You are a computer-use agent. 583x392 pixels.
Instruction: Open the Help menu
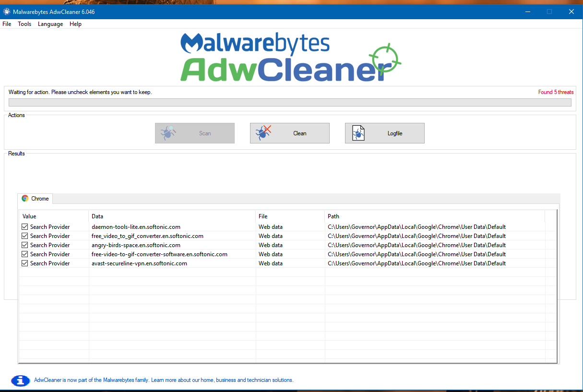(75, 24)
